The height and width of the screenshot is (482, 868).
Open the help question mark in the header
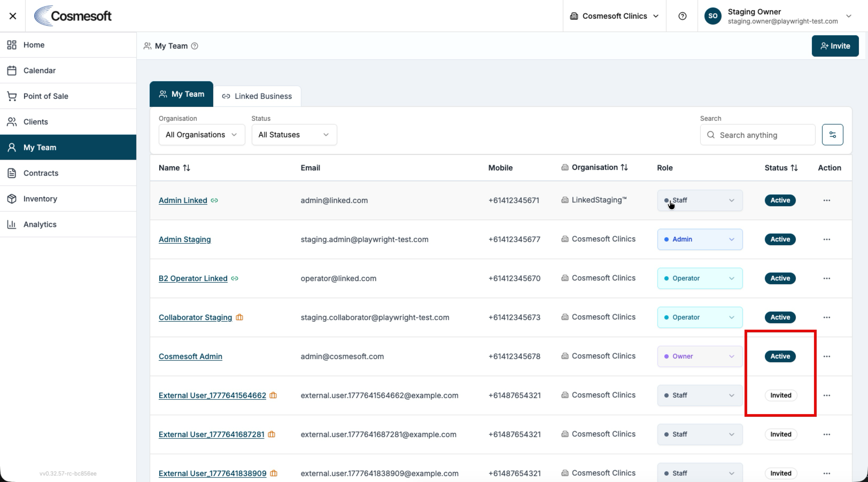tap(682, 16)
